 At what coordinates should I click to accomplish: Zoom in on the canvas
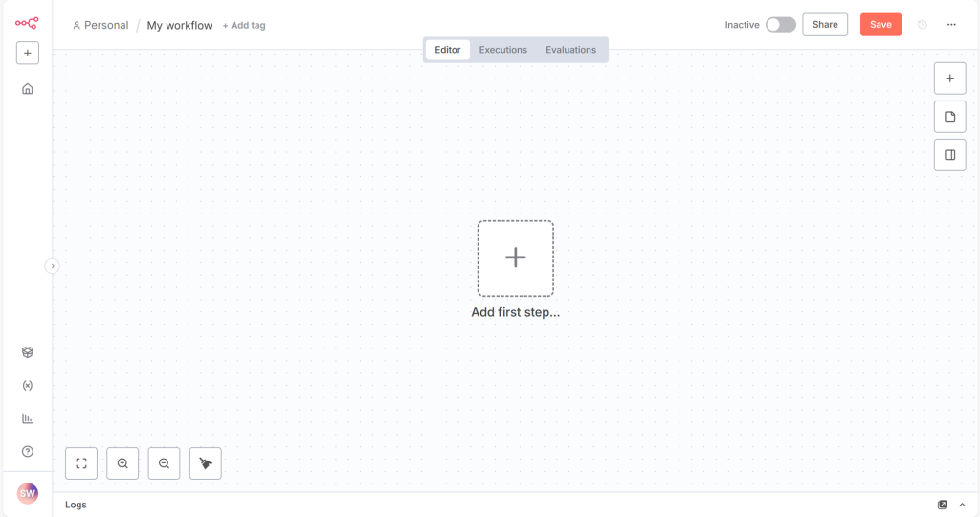pyautogui.click(x=122, y=463)
